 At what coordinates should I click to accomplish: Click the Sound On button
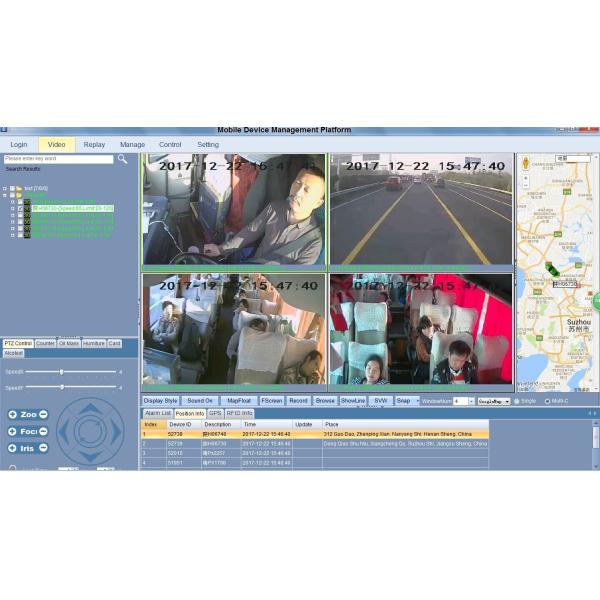200,400
